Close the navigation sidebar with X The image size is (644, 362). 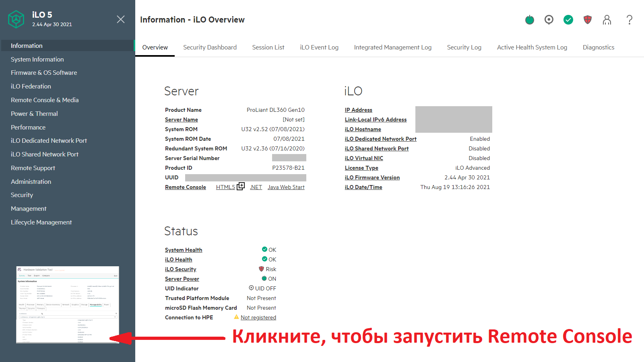click(120, 19)
